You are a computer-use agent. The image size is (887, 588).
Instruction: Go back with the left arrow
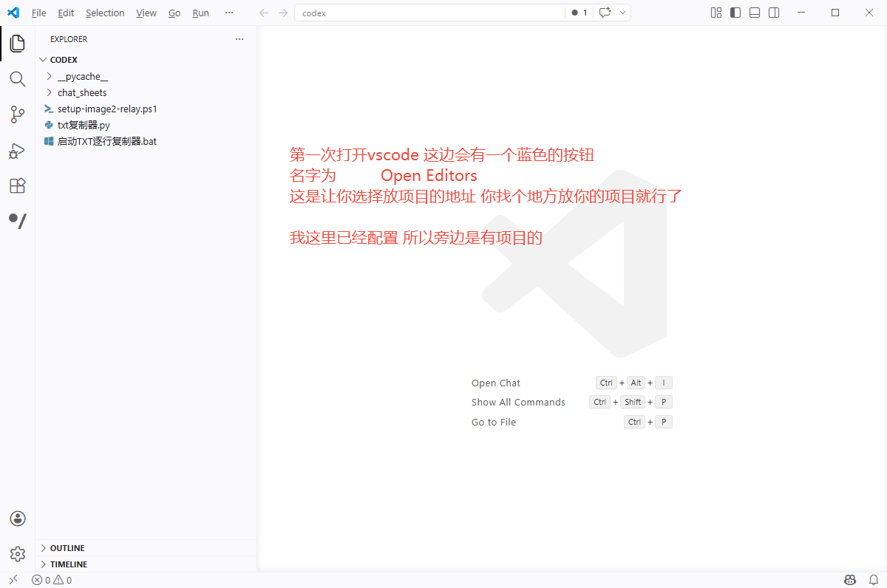click(264, 13)
